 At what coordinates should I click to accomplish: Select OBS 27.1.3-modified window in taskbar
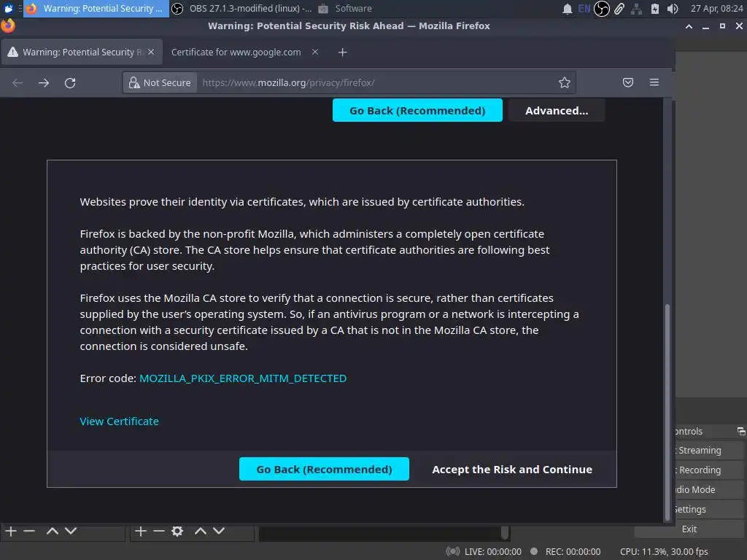(x=242, y=9)
